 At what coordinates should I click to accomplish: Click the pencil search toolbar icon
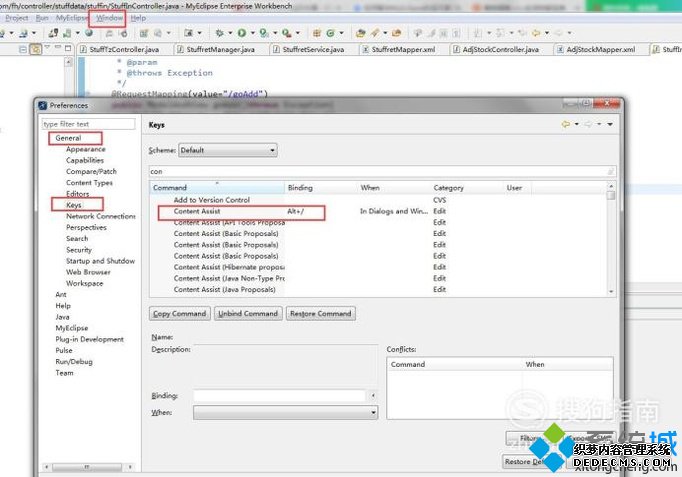point(375,33)
